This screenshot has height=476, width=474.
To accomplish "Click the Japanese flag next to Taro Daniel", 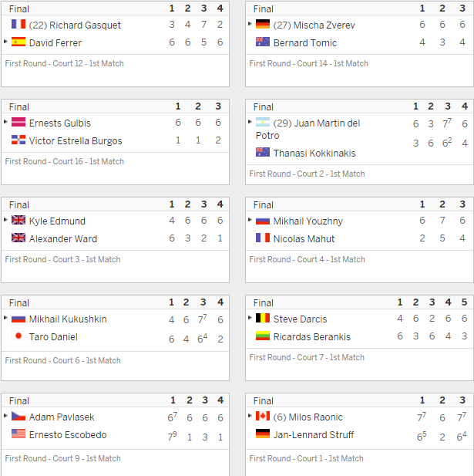I will 18,336.
